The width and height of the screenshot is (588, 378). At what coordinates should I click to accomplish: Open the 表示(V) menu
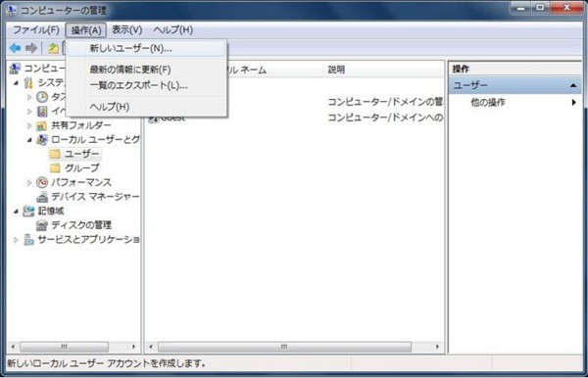(x=127, y=30)
